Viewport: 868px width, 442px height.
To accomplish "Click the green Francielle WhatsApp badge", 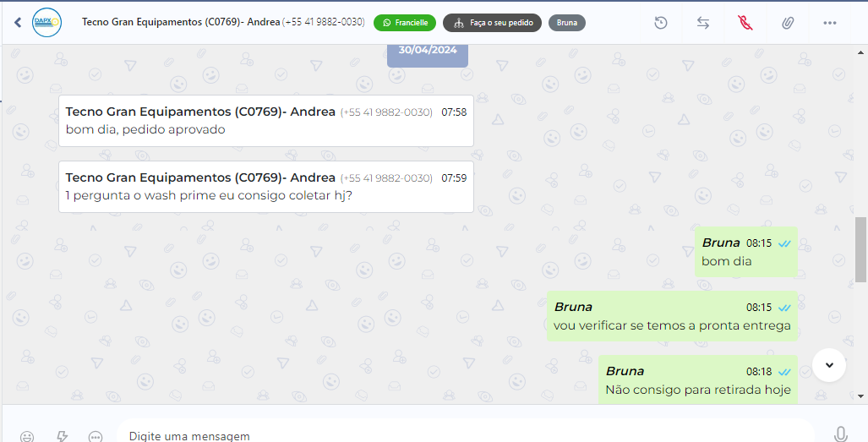I will [405, 23].
